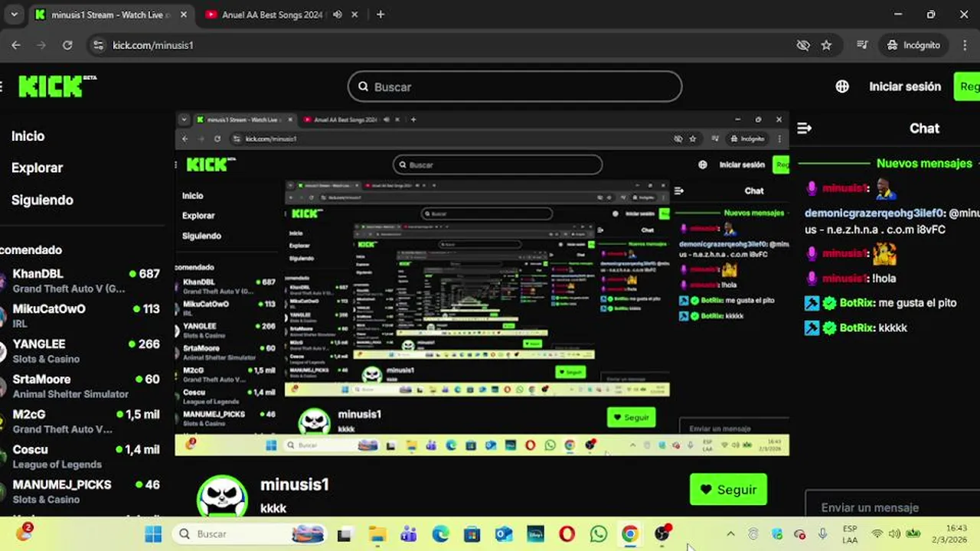Viewport: 980px width, 551px height.
Task: Open WhatsApp from the taskbar
Action: [x=599, y=534]
